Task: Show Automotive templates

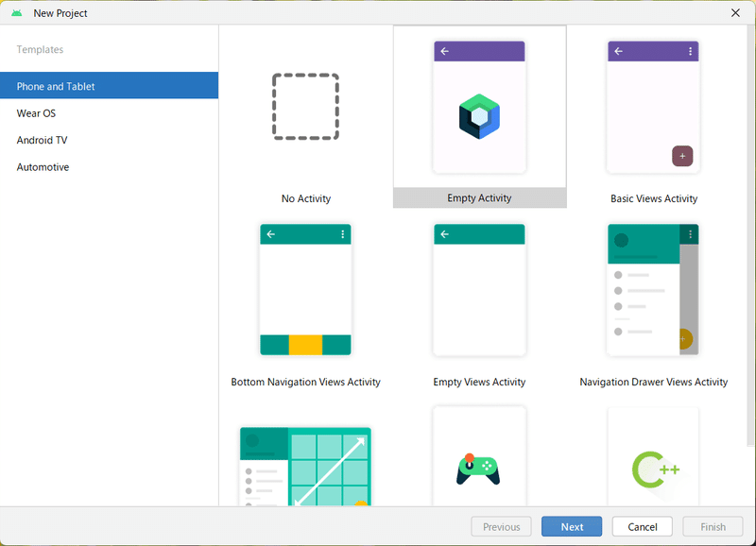Action: click(109, 167)
